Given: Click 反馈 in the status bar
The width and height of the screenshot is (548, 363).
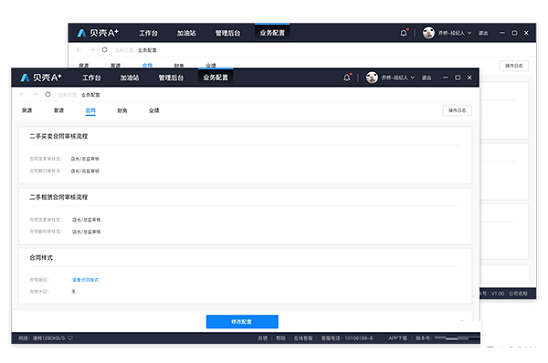Looking at the screenshot, I should coord(263,338).
